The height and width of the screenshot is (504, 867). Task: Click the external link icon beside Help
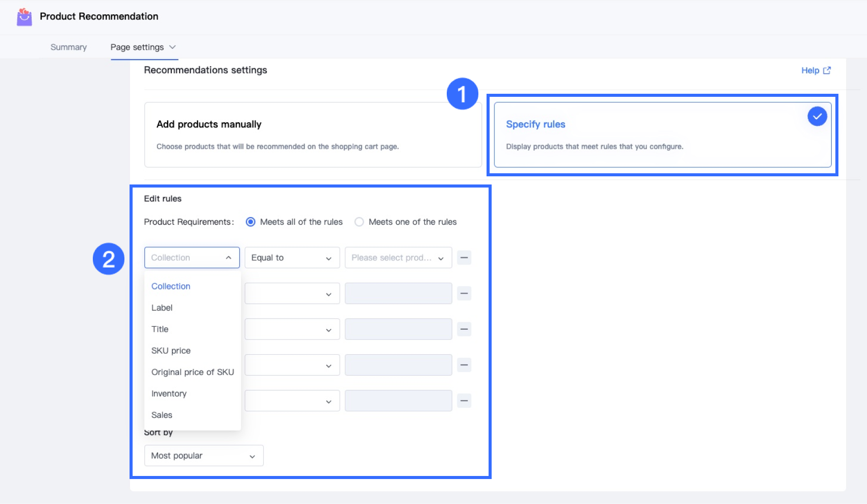[827, 70]
